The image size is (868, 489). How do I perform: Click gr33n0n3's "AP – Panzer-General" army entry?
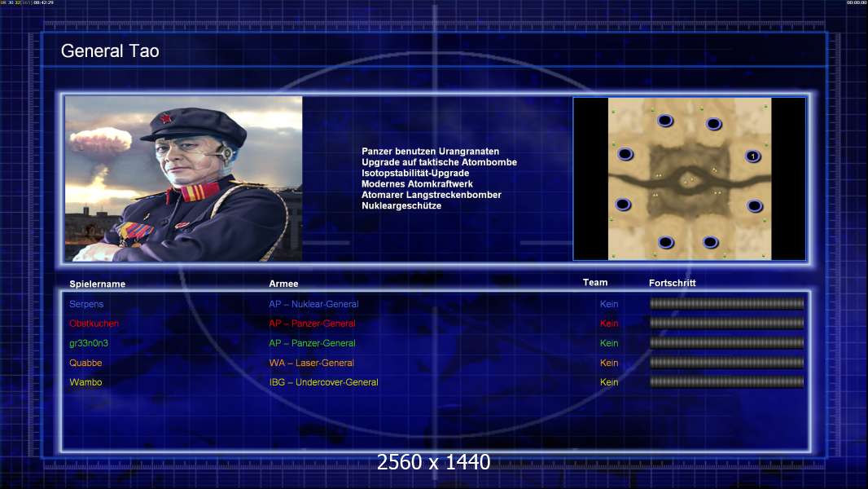point(312,343)
